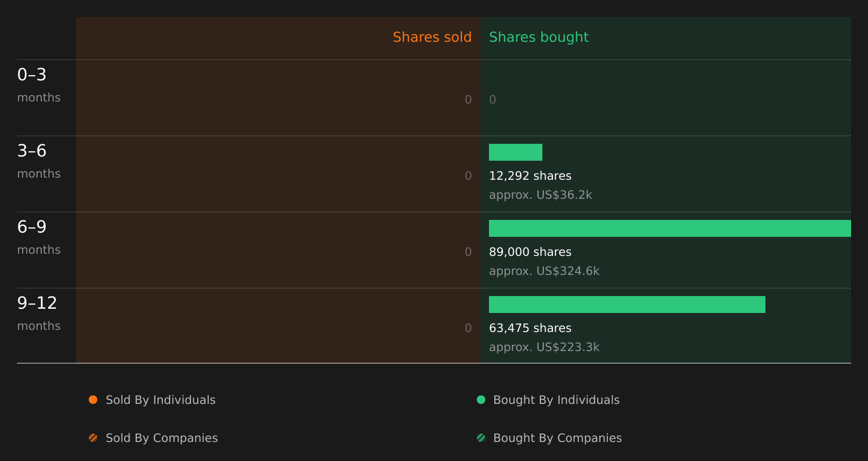868x461 pixels.
Task: Select the 3–6 months row label
Action: coord(39,161)
